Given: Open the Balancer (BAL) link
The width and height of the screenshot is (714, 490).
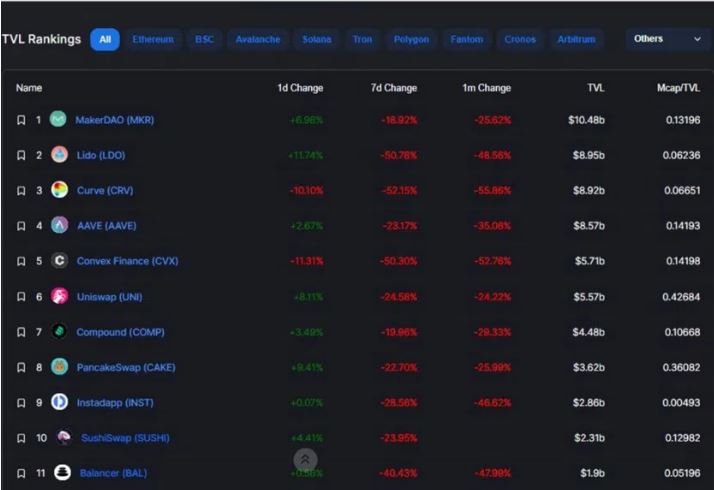Looking at the screenshot, I should point(113,473).
